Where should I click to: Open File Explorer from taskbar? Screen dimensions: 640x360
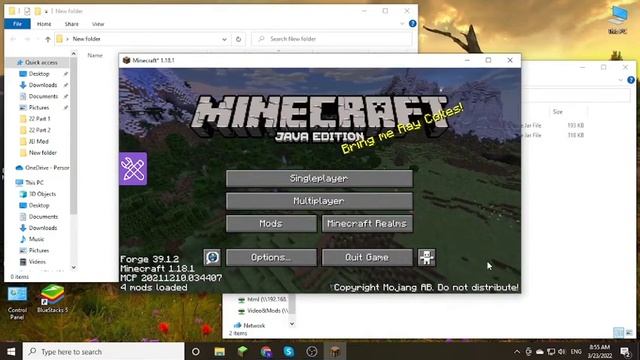click(x=220, y=351)
